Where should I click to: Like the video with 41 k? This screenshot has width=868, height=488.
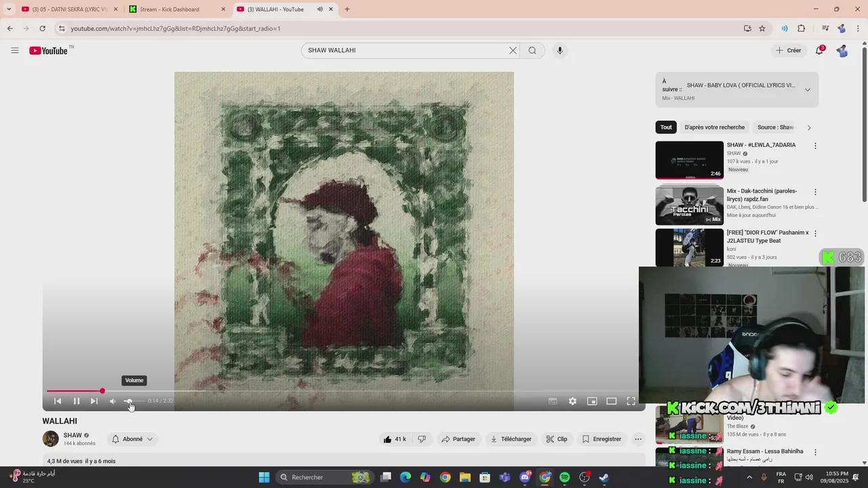(395, 439)
